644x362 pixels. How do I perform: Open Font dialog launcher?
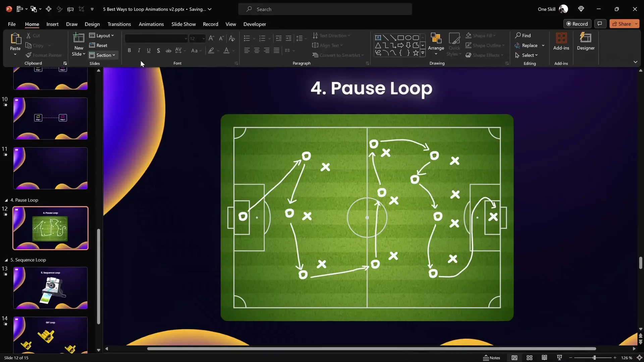click(x=236, y=63)
